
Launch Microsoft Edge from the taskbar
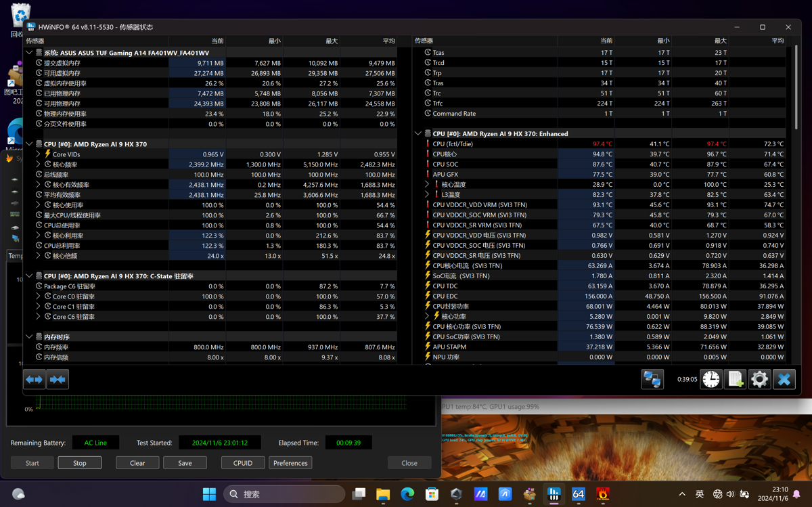tap(407, 494)
